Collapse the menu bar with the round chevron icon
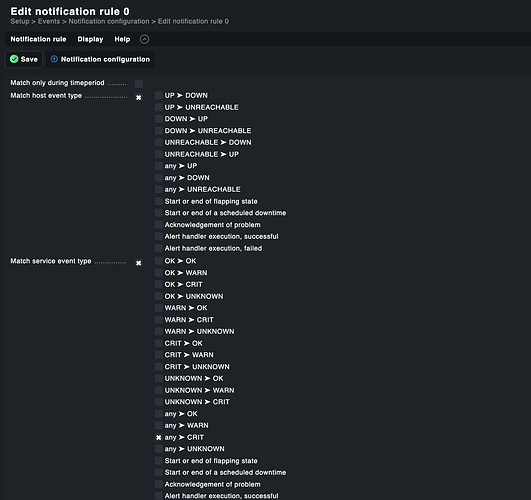 tap(144, 39)
